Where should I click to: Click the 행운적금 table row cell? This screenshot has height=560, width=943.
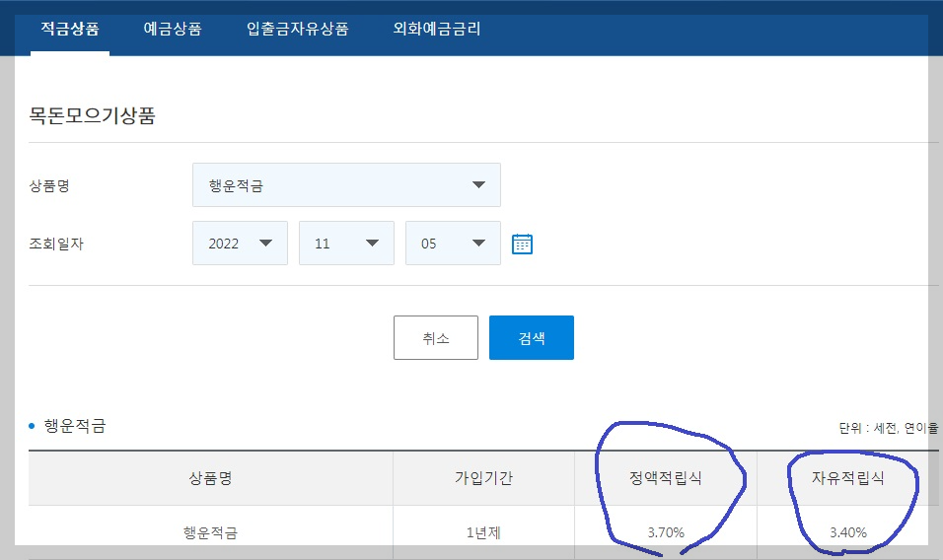point(210,532)
